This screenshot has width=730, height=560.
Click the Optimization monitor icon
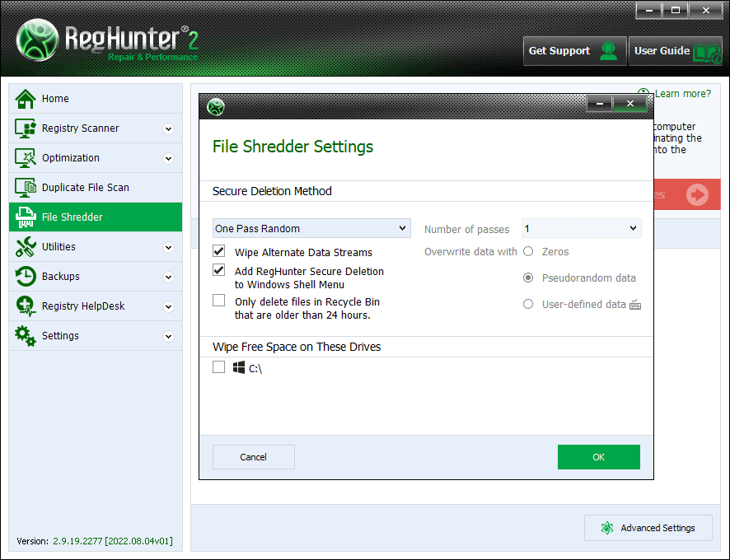[26, 158]
